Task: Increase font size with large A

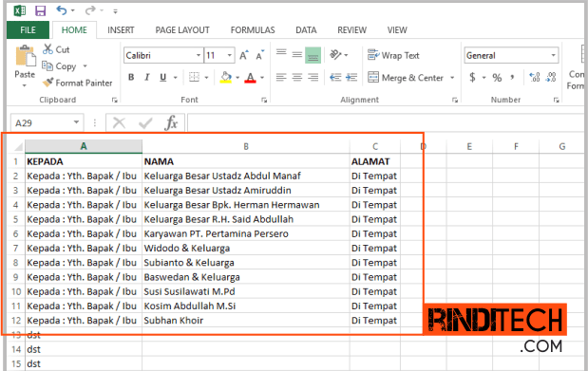Action: [244, 55]
